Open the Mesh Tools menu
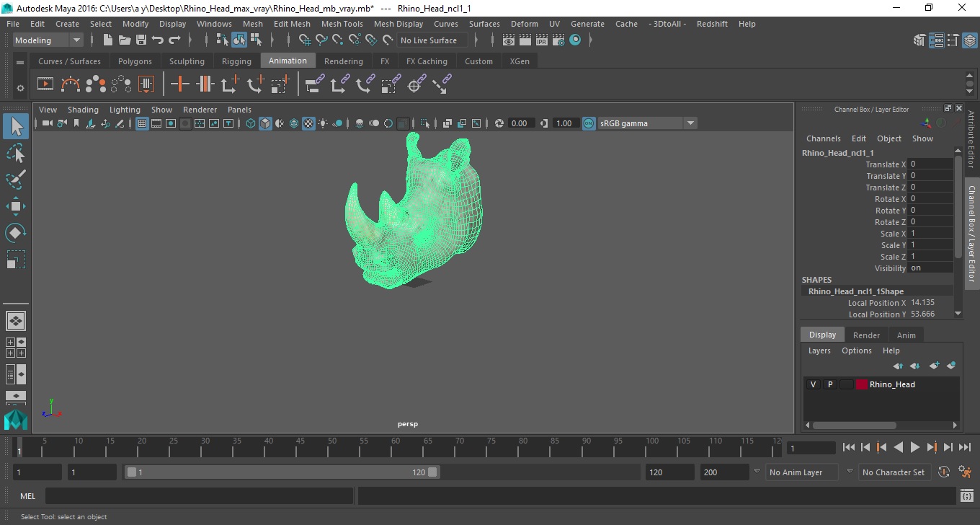Screen dimensions: 980x525 point(342,24)
